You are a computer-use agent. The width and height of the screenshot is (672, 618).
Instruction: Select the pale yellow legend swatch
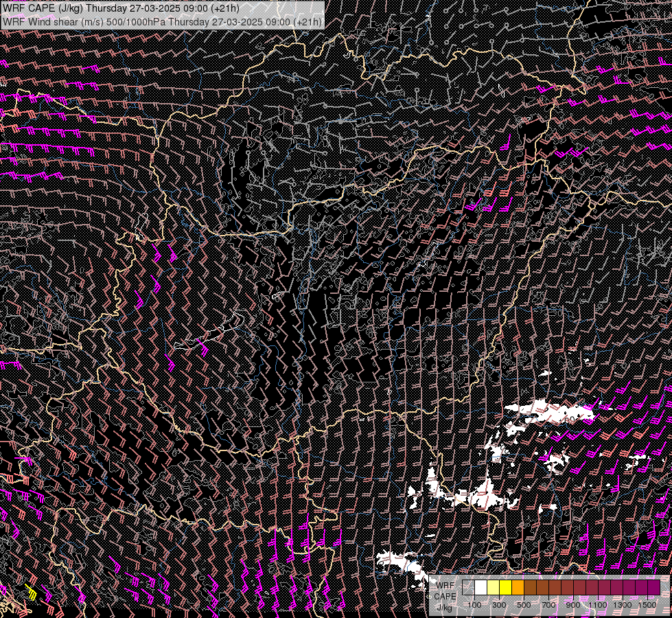494,588
